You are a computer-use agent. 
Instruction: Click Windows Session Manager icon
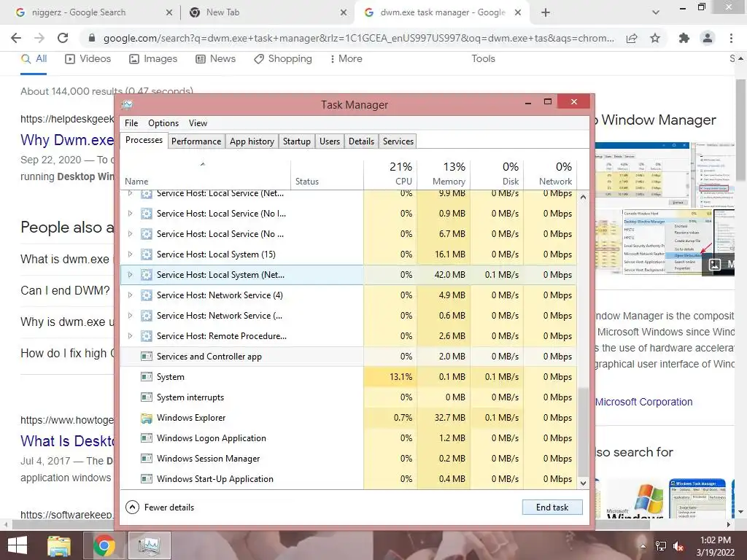tap(146, 459)
